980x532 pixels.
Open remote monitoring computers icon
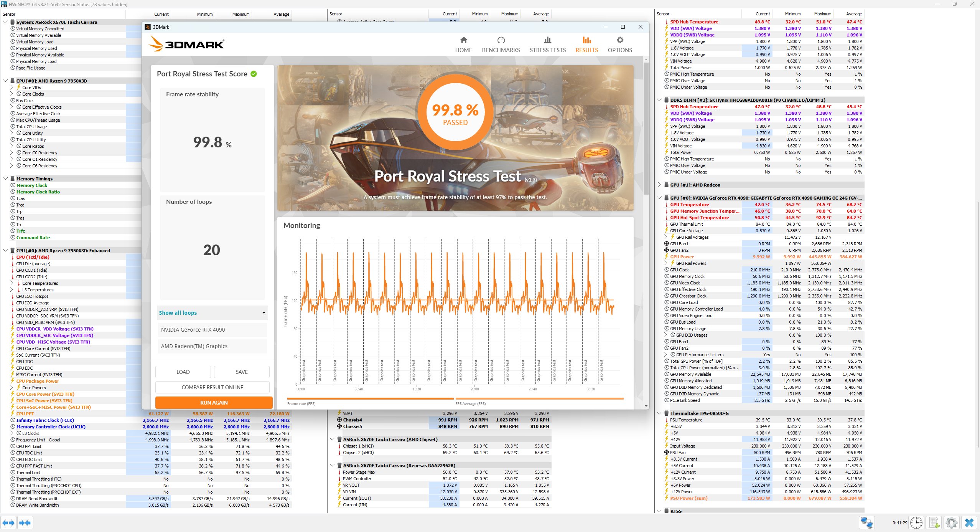866,523
